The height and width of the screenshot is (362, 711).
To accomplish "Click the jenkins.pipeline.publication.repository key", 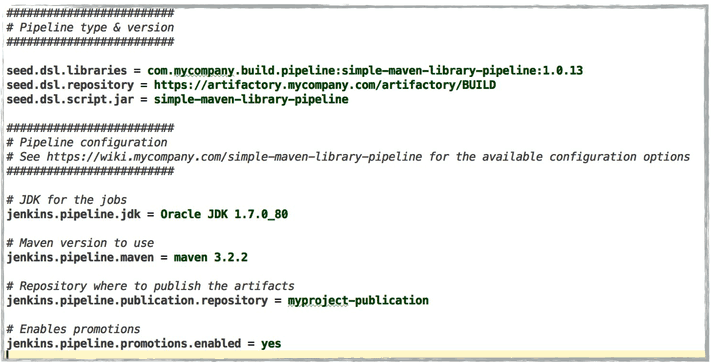I will coord(137,300).
